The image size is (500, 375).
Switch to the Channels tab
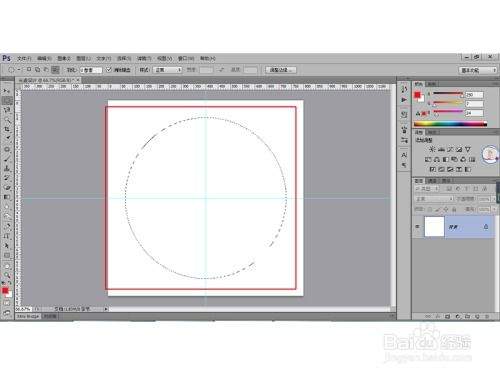[433, 180]
